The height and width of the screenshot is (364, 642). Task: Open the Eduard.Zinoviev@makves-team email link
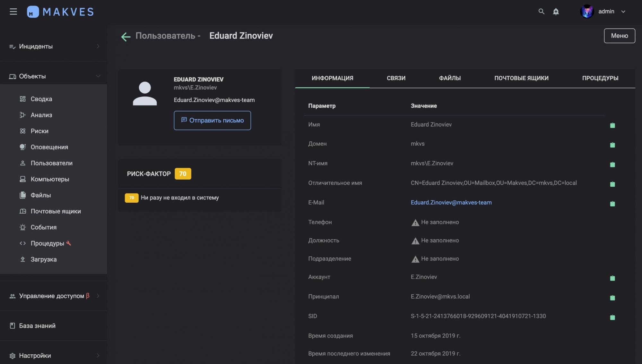[451, 202]
